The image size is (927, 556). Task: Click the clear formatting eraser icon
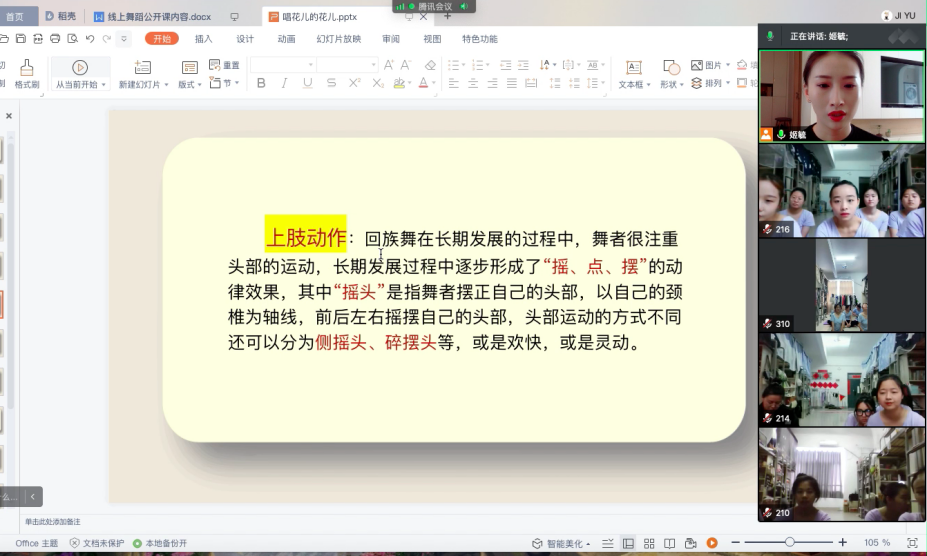pos(430,65)
